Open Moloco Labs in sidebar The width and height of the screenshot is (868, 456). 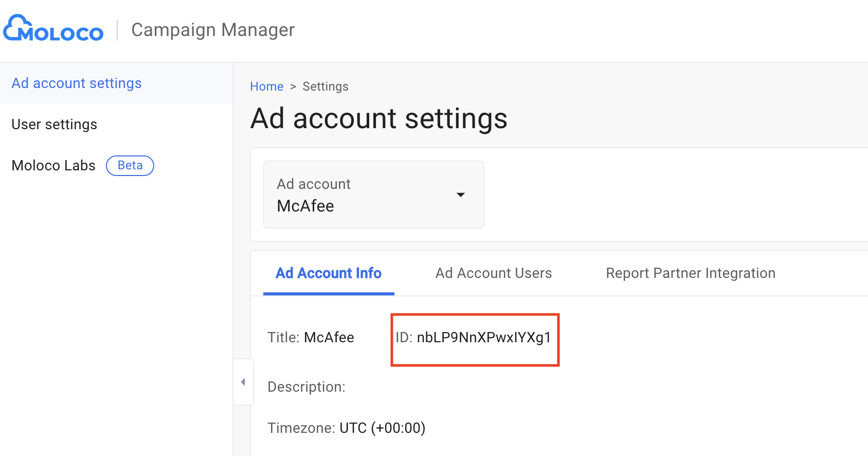pos(53,166)
